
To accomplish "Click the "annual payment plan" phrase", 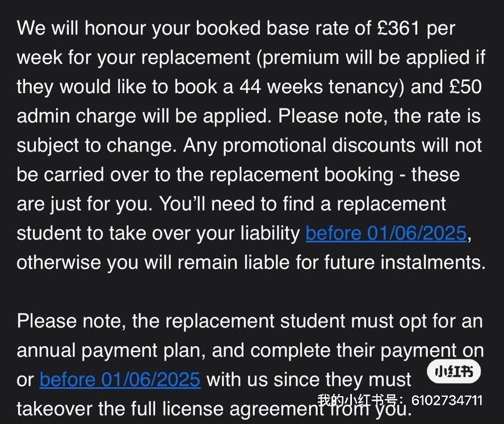I will [x=111, y=351].
